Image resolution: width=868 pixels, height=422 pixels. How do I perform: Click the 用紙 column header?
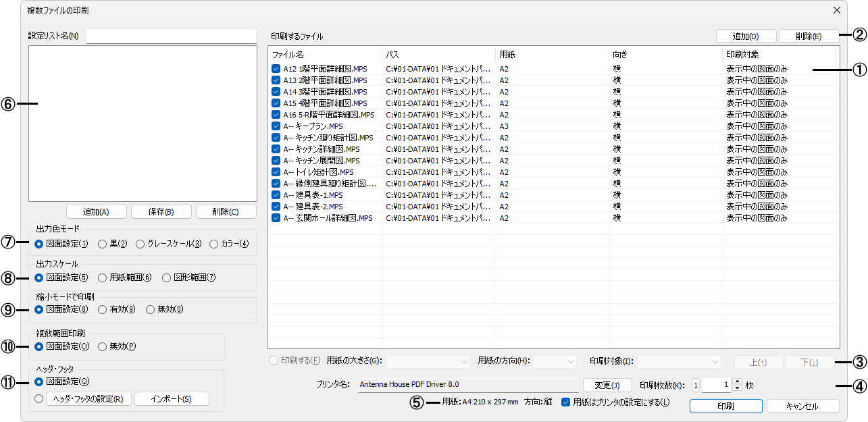coord(553,54)
